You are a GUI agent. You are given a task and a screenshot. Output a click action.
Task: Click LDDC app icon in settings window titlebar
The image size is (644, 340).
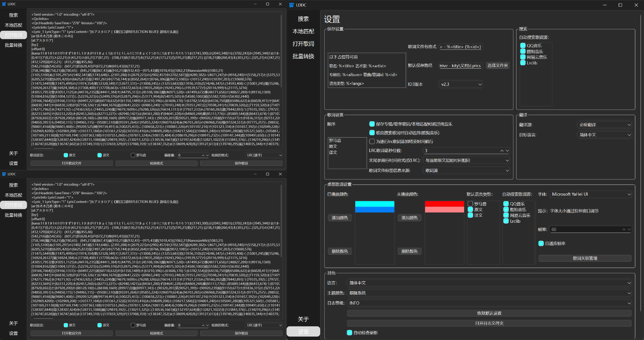(x=291, y=5)
